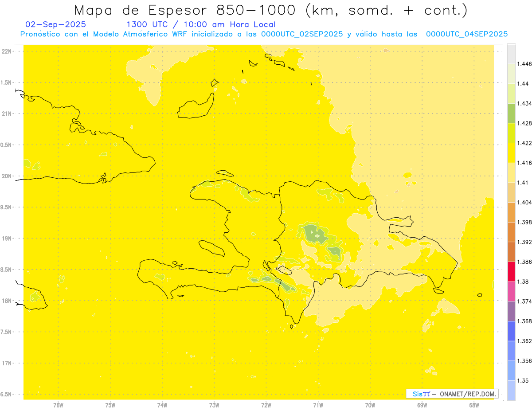Pick the pale yellow swatch between 1.41 and 1.416
Screen dimensions: 532x411
pos(511,172)
